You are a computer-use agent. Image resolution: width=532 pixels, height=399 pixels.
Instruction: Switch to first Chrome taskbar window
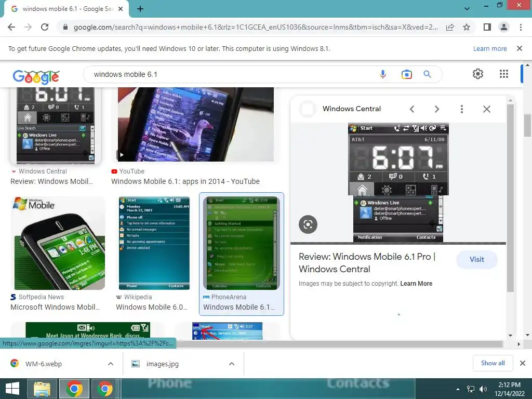click(74, 389)
